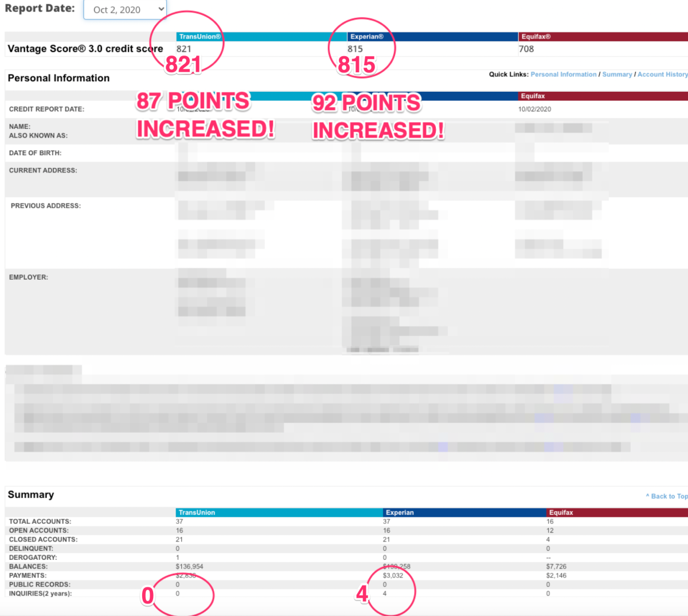Click TransUnion header in the score row
Image resolution: width=688 pixels, height=616 pixels.
coord(200,37)
